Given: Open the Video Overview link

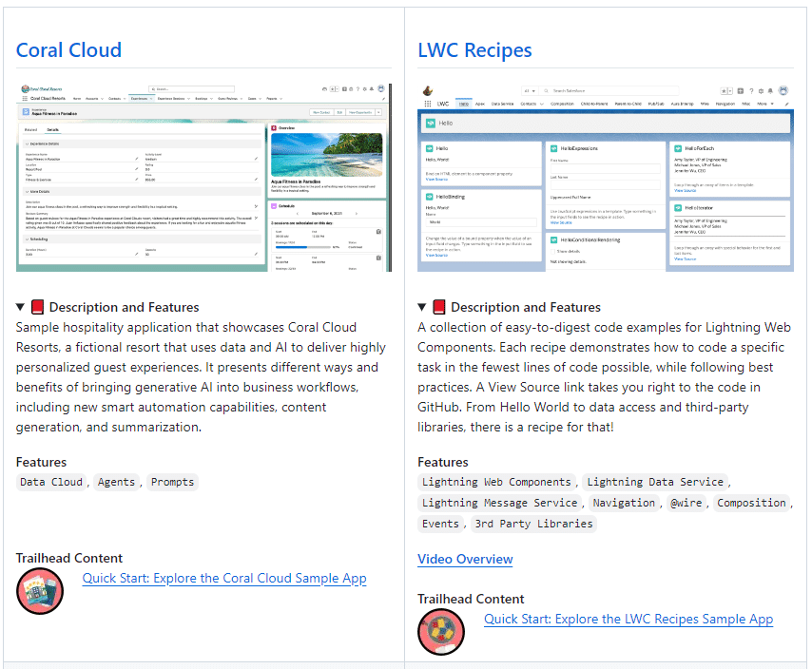Looking at the screenshot, I should point(465,560).
